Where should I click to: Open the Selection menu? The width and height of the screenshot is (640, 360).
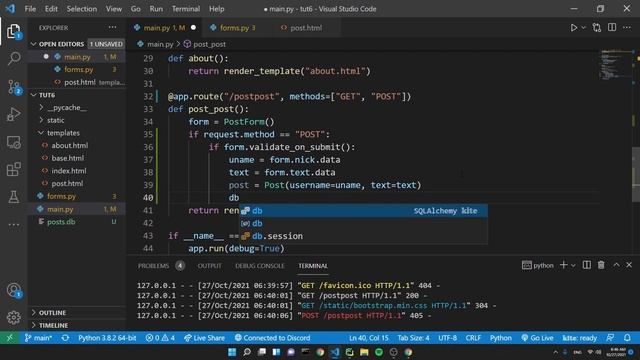82,9
